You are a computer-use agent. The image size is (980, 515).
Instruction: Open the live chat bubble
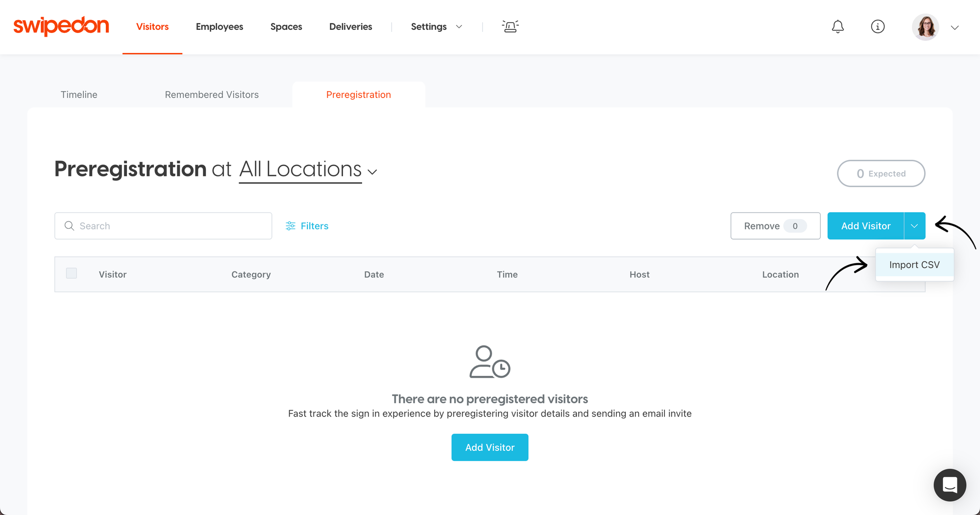tap(950, 485)
